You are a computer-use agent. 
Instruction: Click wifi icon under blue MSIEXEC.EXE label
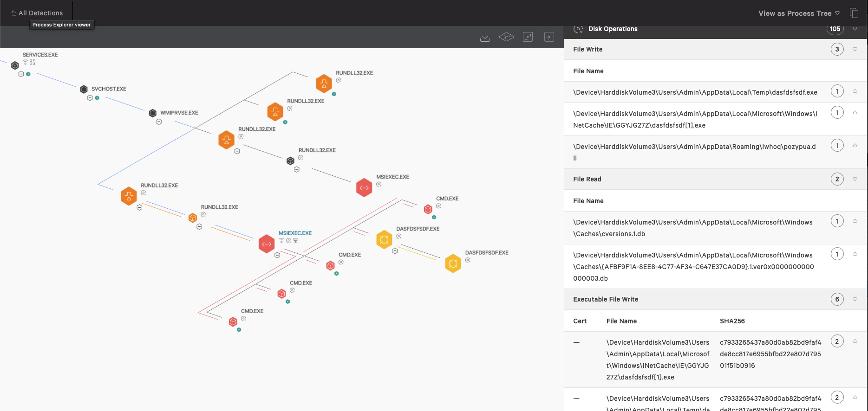[x=281, y=240]
